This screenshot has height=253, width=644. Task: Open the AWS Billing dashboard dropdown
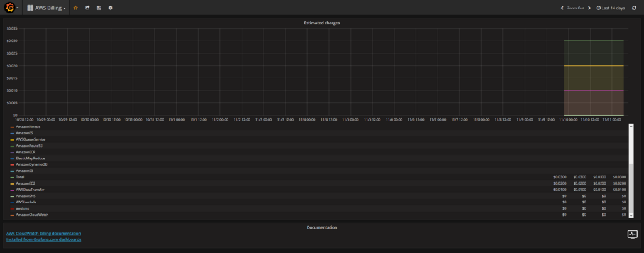[x=46, y=8]
